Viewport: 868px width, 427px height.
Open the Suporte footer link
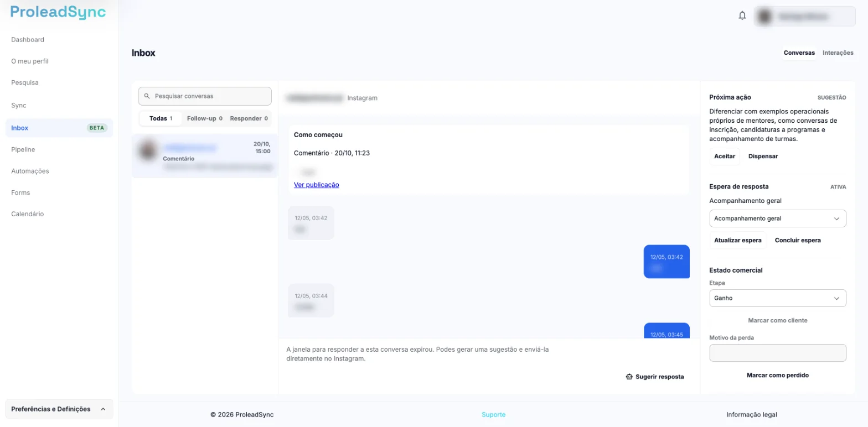[x=493, y=415]
